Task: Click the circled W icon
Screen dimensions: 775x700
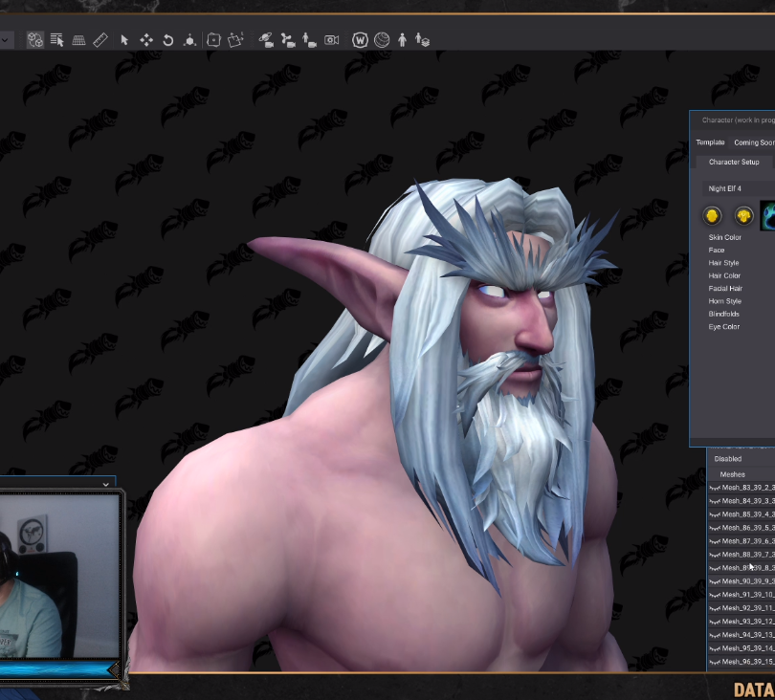Action: coord(360,40)
